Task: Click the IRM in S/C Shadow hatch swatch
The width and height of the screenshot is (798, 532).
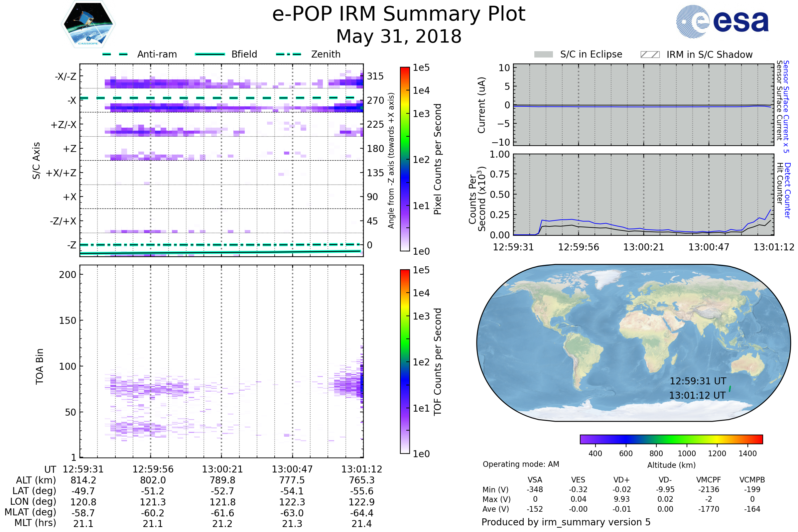Action: 650,55
